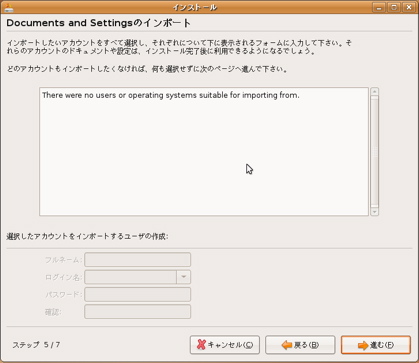This screenshot has height=363, width=419.
Task: Click the installer icon in the title bar
Action: coord(9,7)
